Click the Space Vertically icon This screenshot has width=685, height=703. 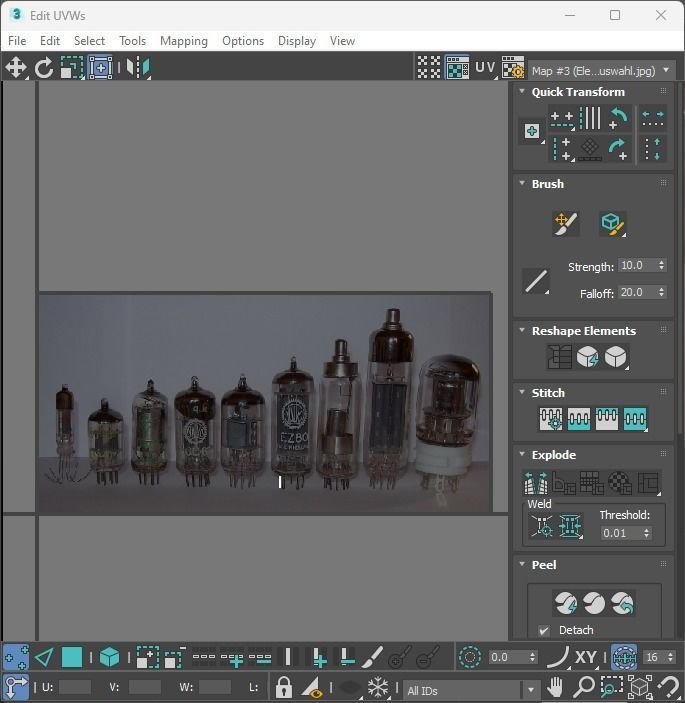(653, 149)
